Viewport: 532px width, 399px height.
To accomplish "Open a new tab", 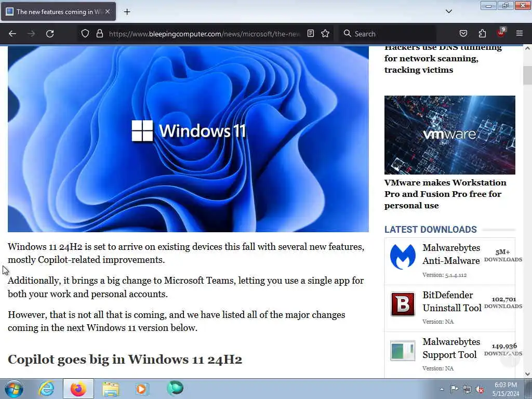I will click(127, 12).
